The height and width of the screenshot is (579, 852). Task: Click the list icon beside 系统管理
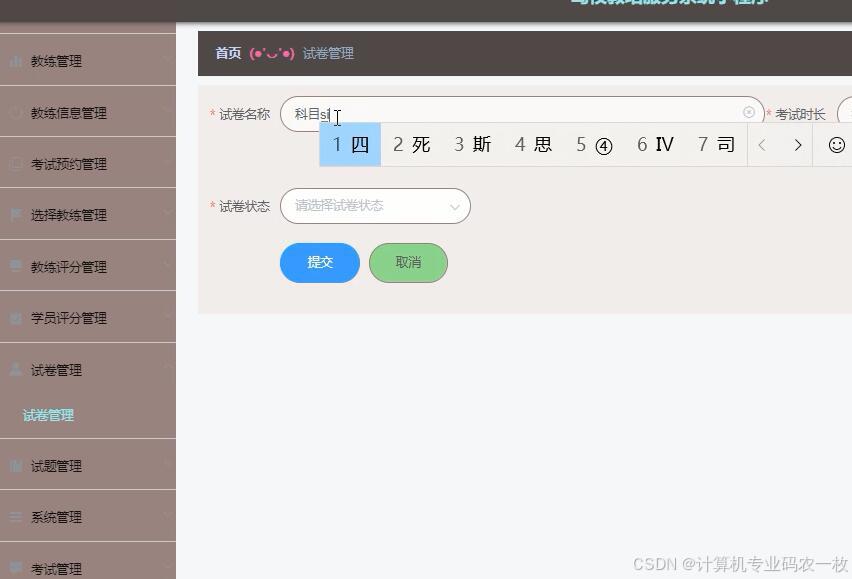tap(16, 517)
